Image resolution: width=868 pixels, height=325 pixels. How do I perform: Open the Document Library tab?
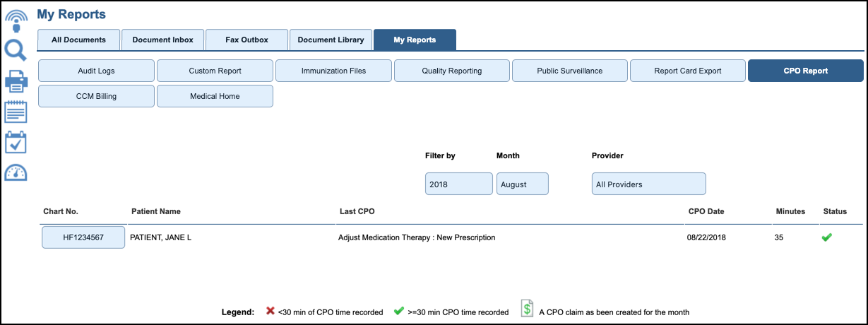click(x=331, y=40)
